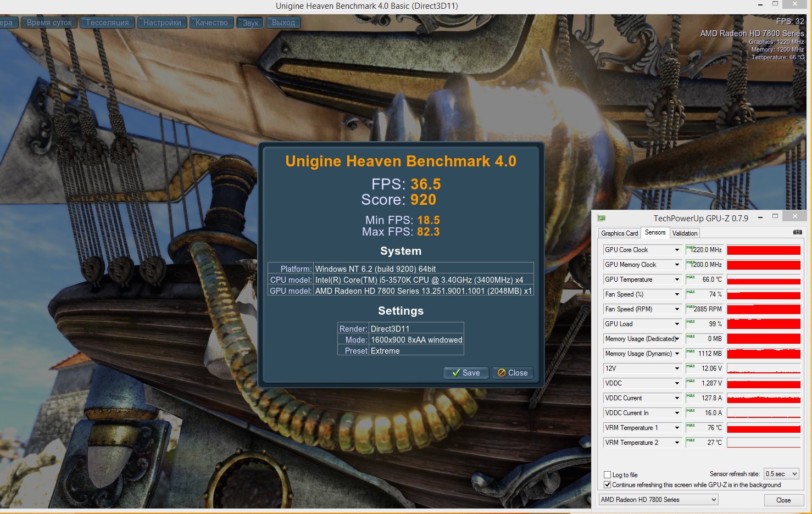This screenshot has width=812, height=514.
Task: Click Выход to exit the benchmark
Action: click(283, 23)
